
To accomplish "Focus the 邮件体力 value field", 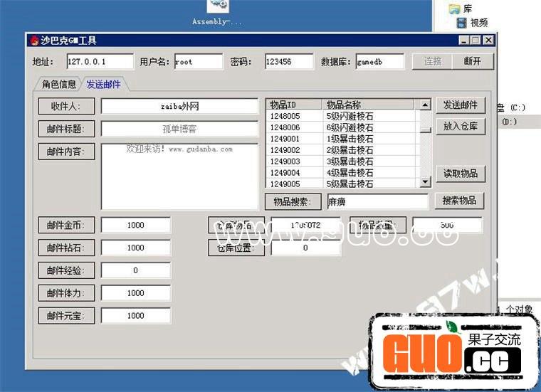I will 135,293.
